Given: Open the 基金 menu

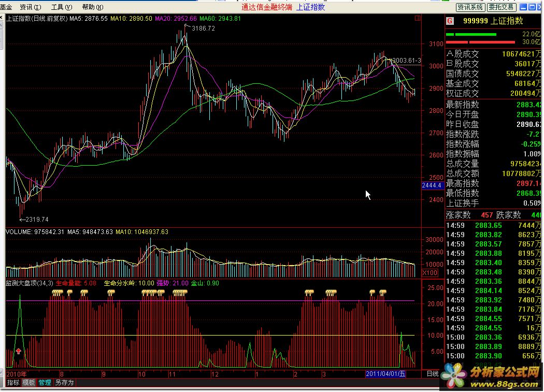Looking at the screenshot, I should (6, 7).
